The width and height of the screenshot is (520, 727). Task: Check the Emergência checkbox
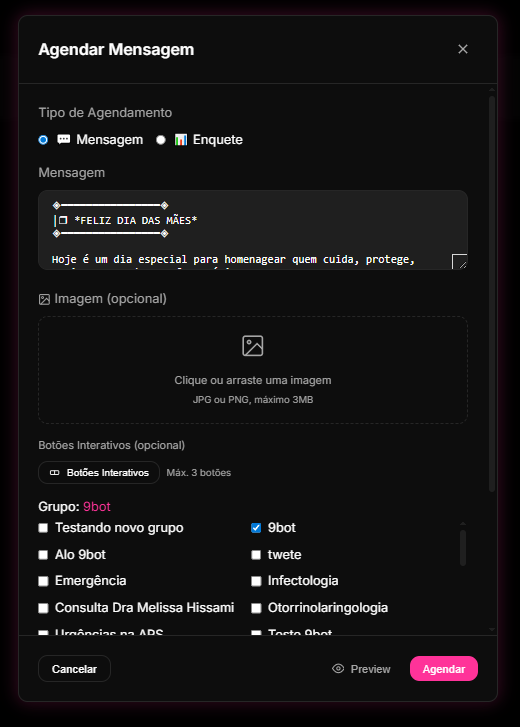[43, 581]
